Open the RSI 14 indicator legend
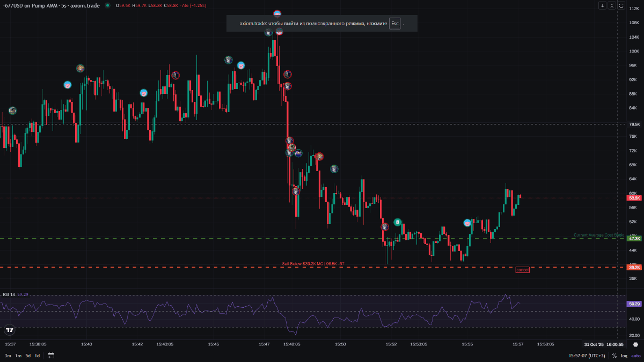Image resolution: width=644 pixels, height=362 pixels. [9, 294]
